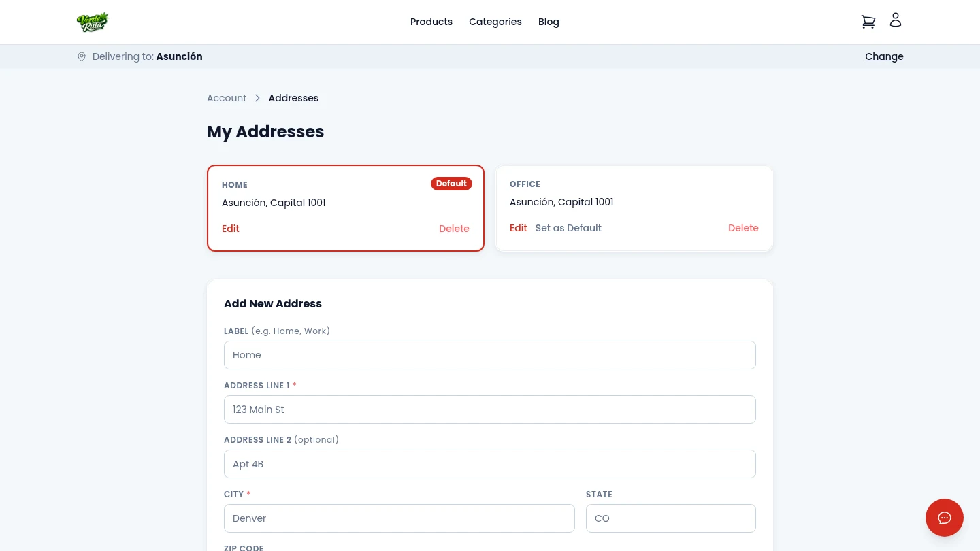The width and height of the screenshot is (980, 551).
Task: Click the Address Line 2 field
Action: tap(489, 464)
